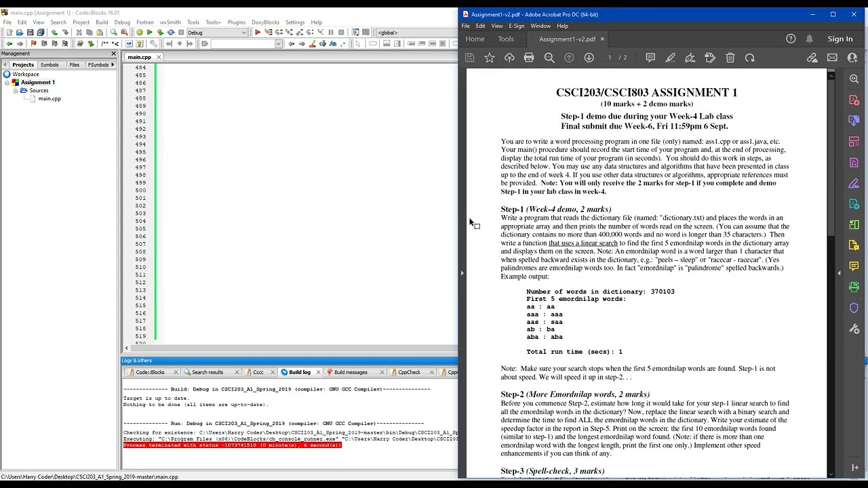Click the delete trash icon in Acrobat
This screenshot has height=488, width=868.
[x=730, y=58]
